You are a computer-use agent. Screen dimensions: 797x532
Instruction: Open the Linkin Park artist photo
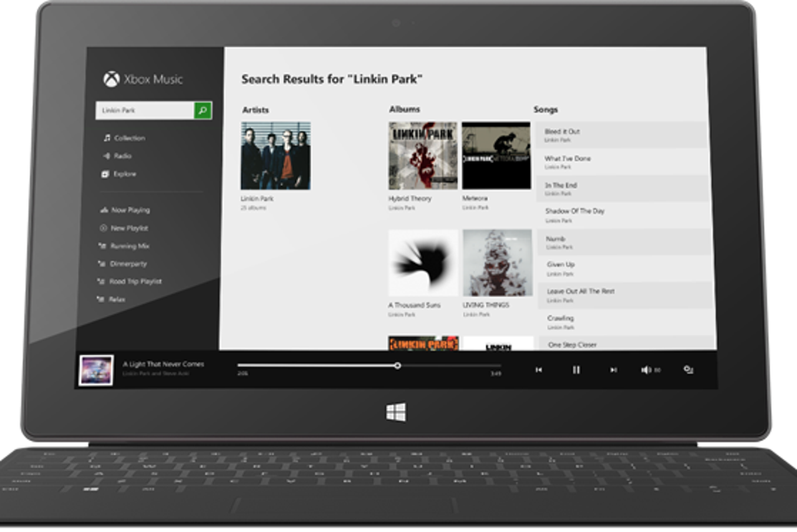[276, 155]
